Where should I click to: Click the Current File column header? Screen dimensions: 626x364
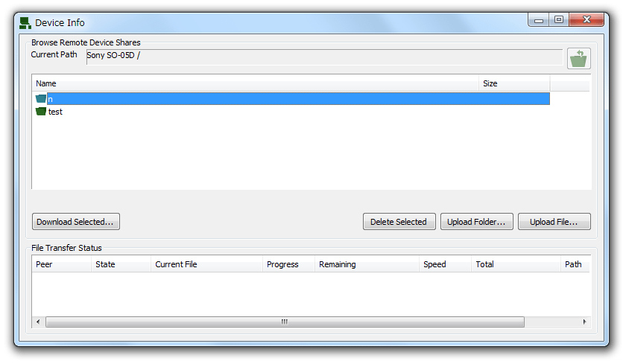coord(206,264)
